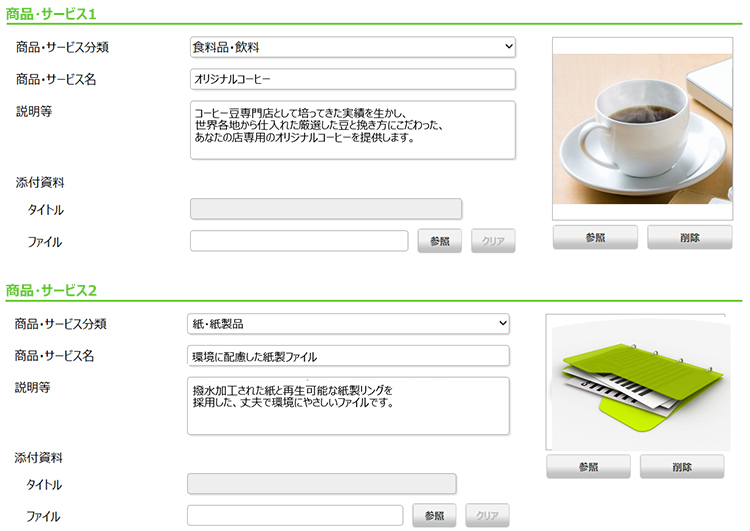Click the 削除 button below the coffee image
Viewport: 750px width, 531px height.
click(x=690, y=237)
